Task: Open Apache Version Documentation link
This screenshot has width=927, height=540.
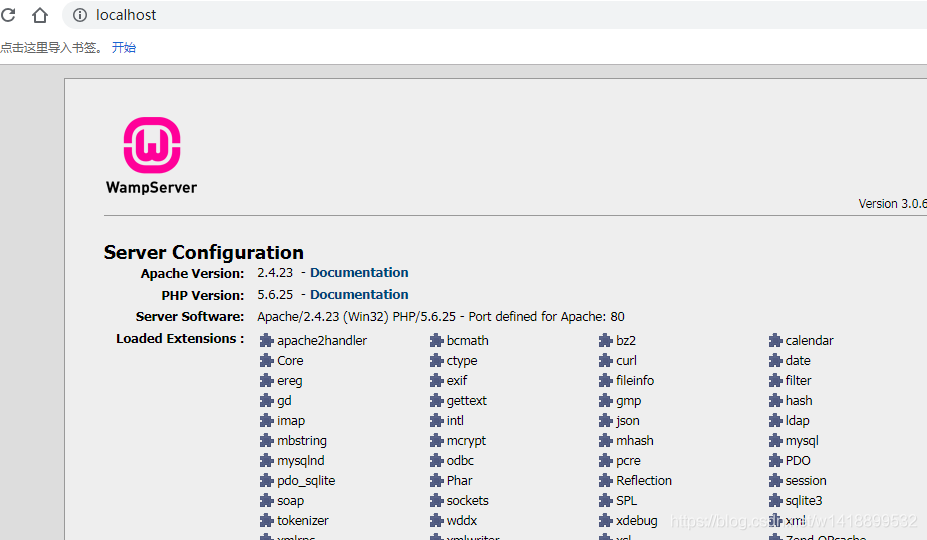Action: pyautogui.click(x=359, y=273)
